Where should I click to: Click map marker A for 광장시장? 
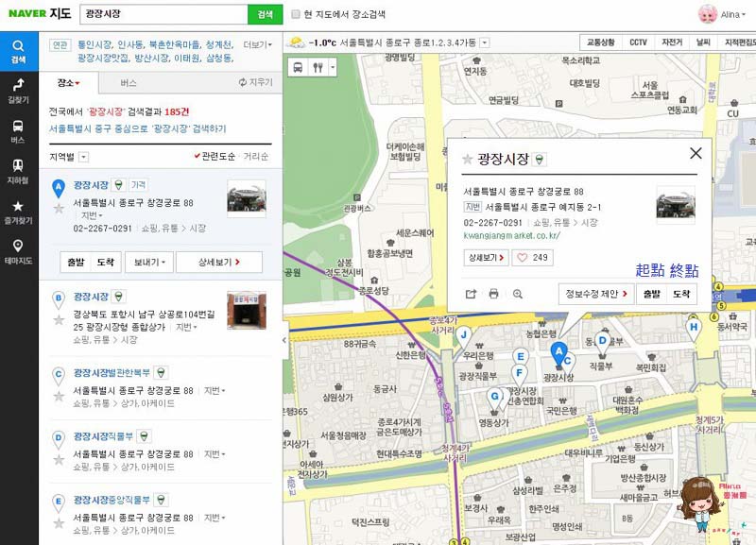coord(558,352)
